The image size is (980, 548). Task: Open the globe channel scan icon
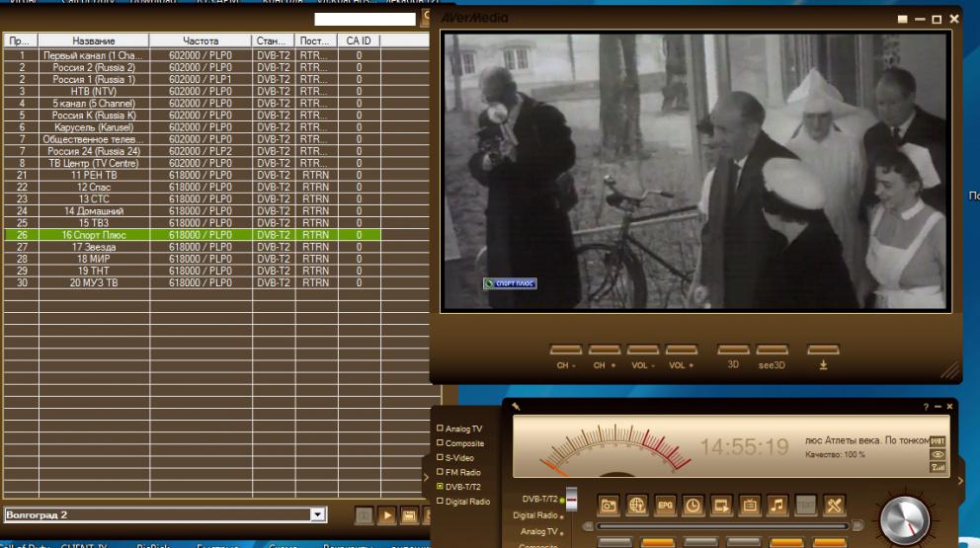637,505
